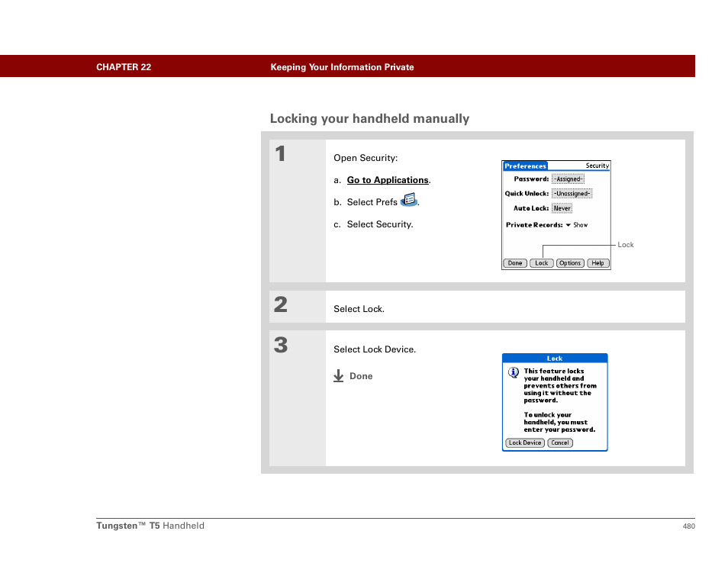Screen dimensions: 728x563
Task: Select the Password -Assigned- field
Action: click(x=568, y=179)
